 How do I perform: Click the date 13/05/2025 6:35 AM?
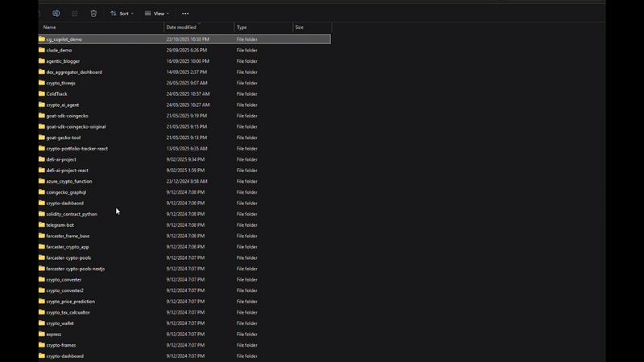pyautogui.click(x=187, y=149)
